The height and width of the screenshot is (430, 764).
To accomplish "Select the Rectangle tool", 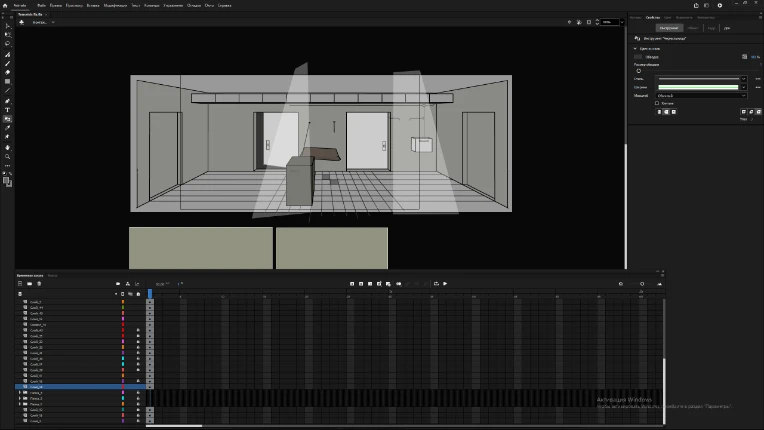I will click(7, 81).
